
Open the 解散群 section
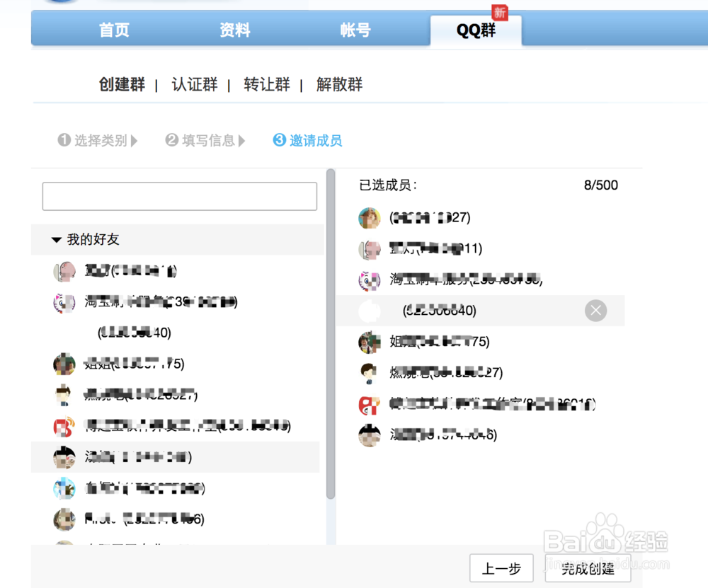tap(339, 84)
